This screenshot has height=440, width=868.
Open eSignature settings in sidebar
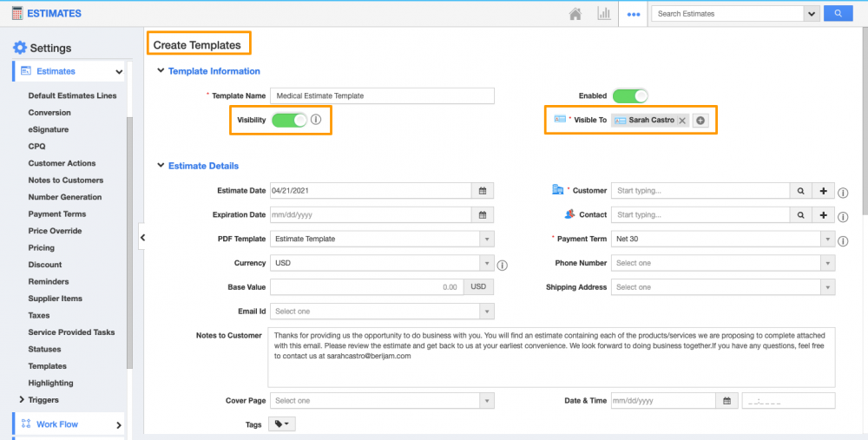tap(48, 129)
